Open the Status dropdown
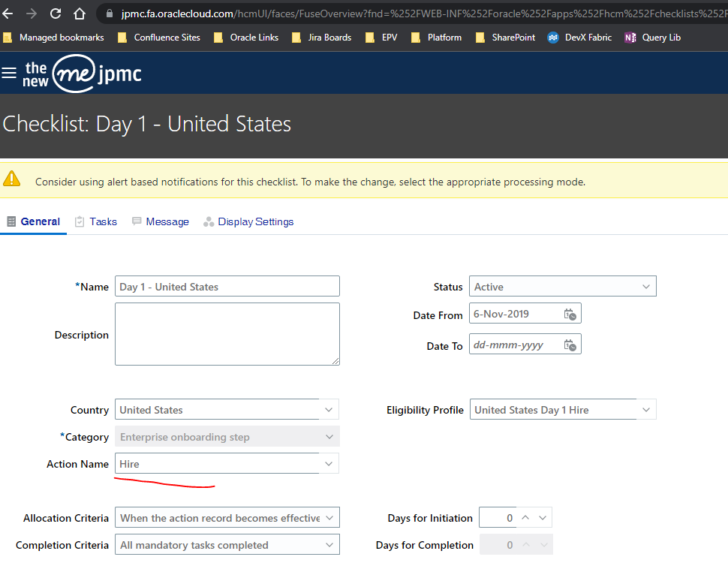The image size is (728, 581). (x=645, y=286)
